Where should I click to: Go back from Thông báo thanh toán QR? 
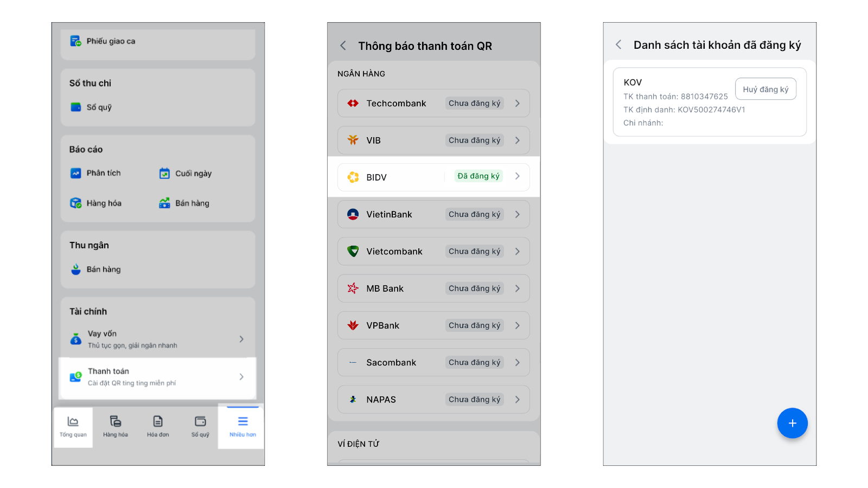(x=343, y=46)
